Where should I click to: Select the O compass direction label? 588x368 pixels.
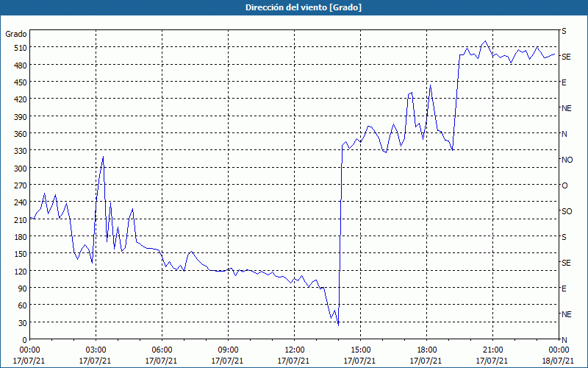pos(564,186)
